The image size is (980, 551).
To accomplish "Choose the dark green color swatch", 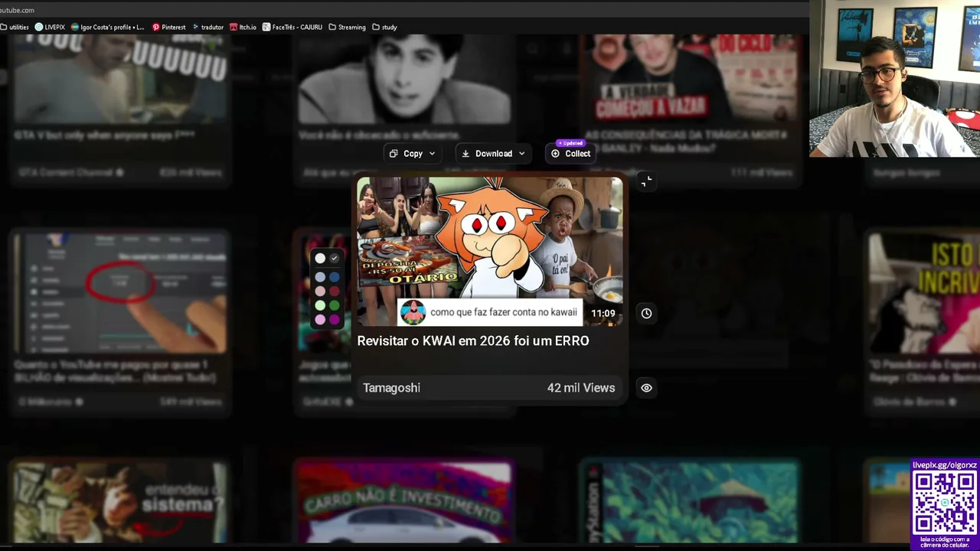I will pos(334,305).
